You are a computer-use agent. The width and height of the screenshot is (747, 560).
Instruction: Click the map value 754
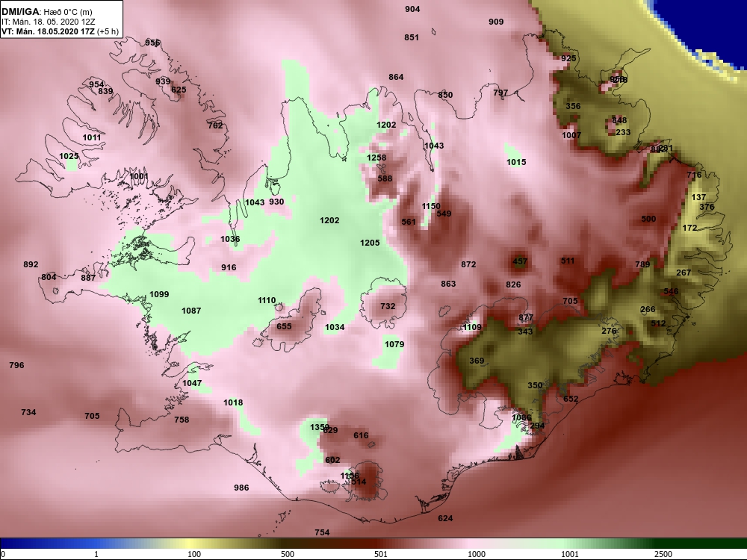321,532
